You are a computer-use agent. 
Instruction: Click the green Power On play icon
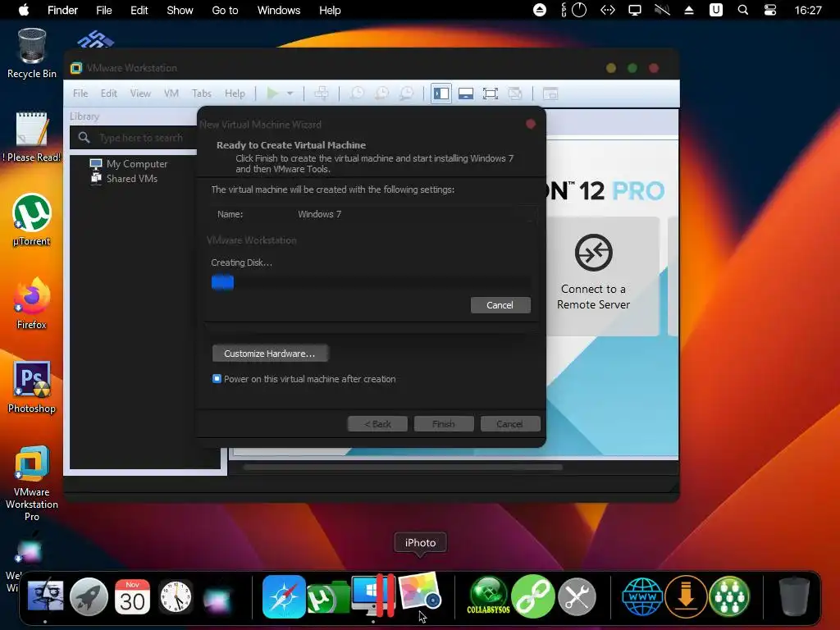point(272,94)
